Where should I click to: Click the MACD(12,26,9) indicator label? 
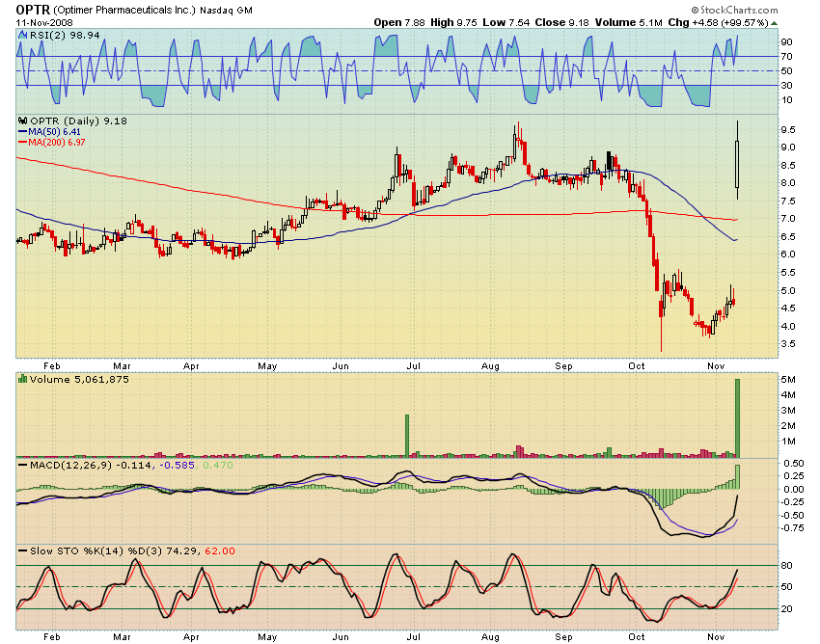click(x=70, y=465)
